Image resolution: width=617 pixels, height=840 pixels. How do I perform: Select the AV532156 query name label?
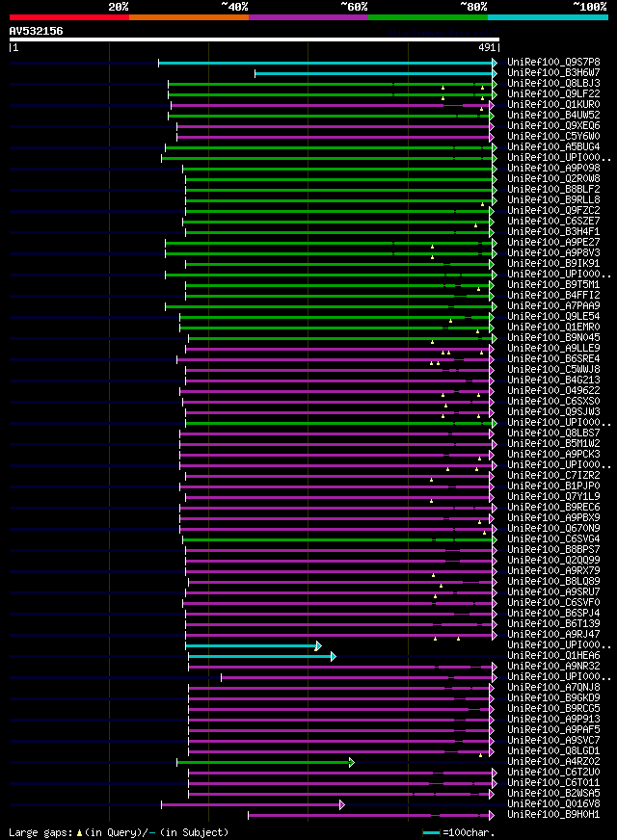(x=36, y=31)
